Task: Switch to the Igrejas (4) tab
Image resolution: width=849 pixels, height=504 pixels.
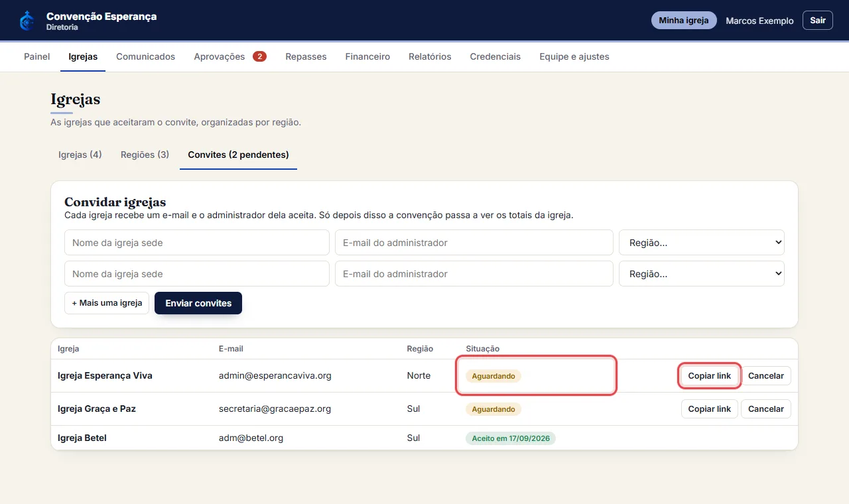Action: (x=80, y=155)
